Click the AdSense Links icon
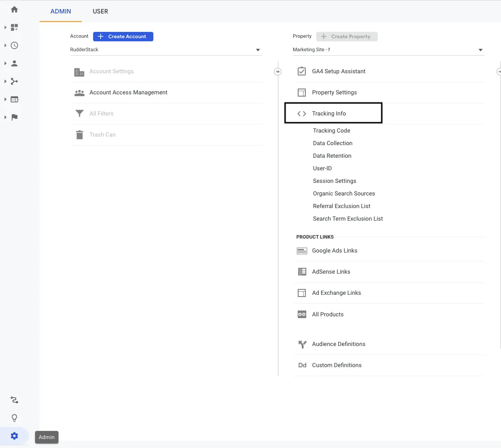The width and height of the screenshot is (501, 448). (x=302, y=272)
